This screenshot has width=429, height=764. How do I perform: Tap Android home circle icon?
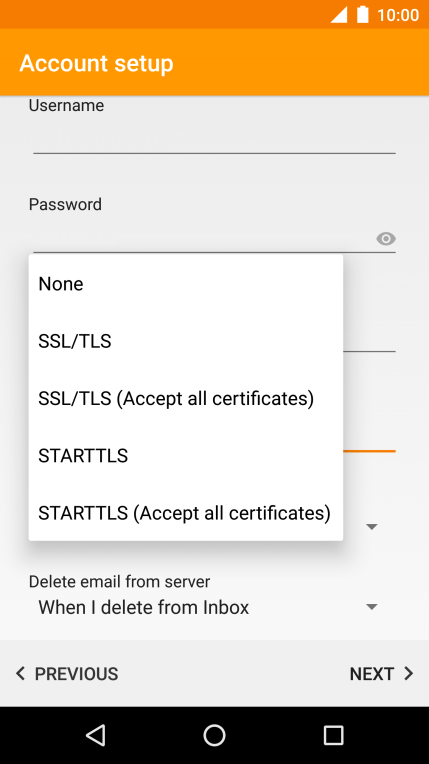point(214,735)
